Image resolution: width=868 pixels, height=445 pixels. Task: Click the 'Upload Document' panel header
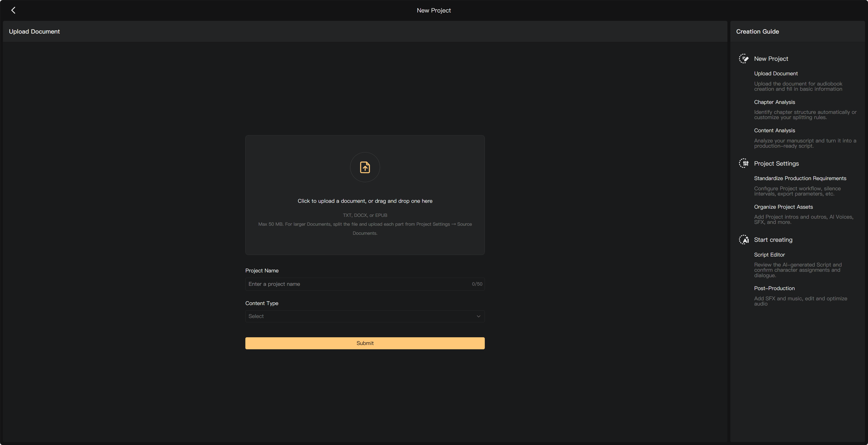(x=34, y=31)
